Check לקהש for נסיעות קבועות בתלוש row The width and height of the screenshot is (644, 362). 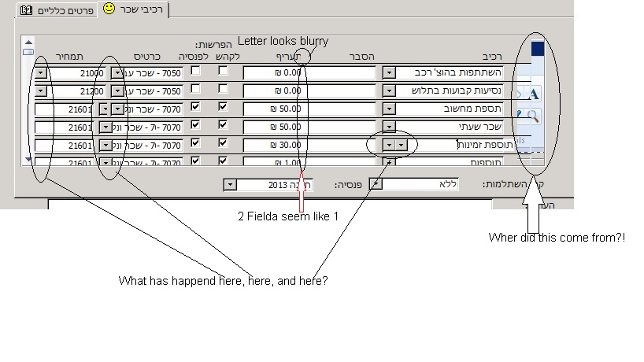(223, 89)
